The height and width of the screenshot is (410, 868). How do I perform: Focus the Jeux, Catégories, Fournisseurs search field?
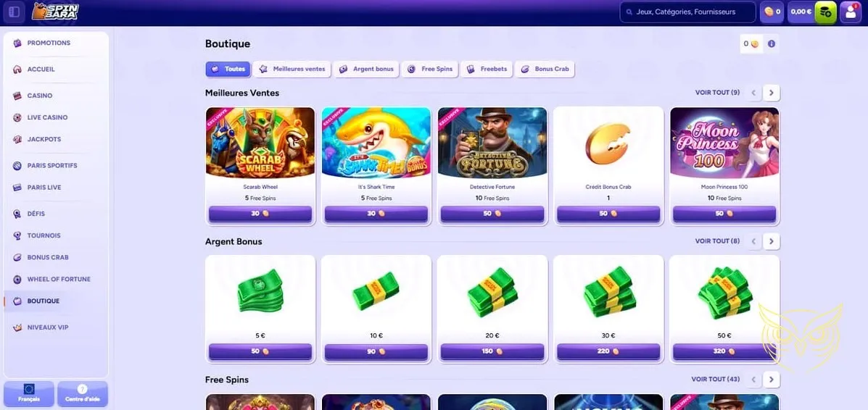pyautogui.click(x=687, y=12)
